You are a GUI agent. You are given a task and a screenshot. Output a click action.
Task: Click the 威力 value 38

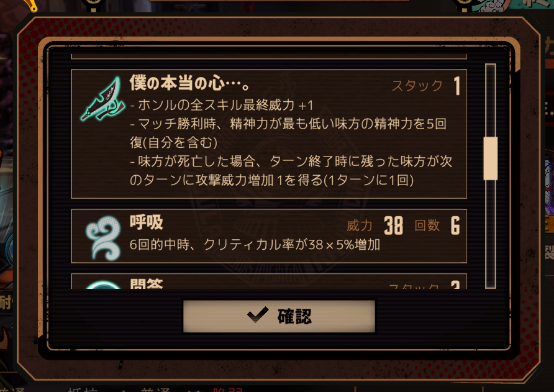pyautogui.click(x=393, y=226)
